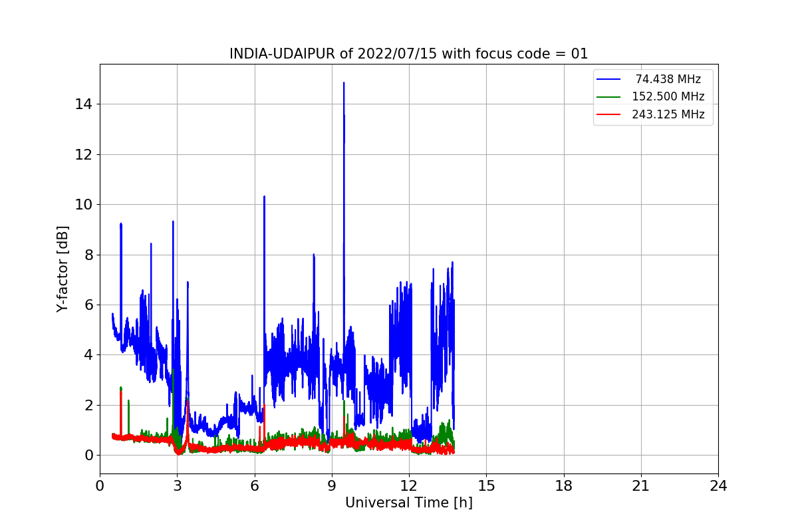Click the tallest blue spike peak near 14 dB
This screenshot has height=532, width=798.
pos(344,83)
